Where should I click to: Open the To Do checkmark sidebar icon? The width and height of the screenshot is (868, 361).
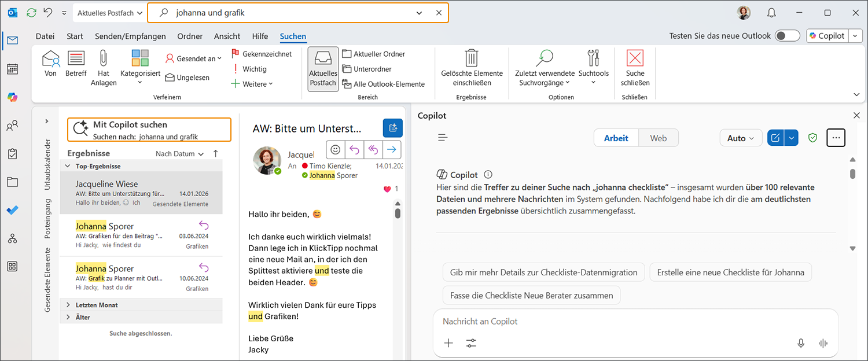12,210
